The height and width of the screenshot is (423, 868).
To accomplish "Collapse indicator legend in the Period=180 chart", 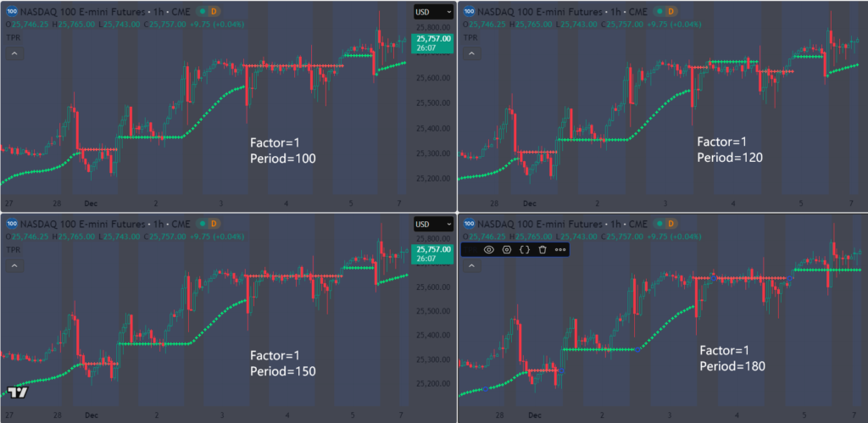I will [471, 266].
